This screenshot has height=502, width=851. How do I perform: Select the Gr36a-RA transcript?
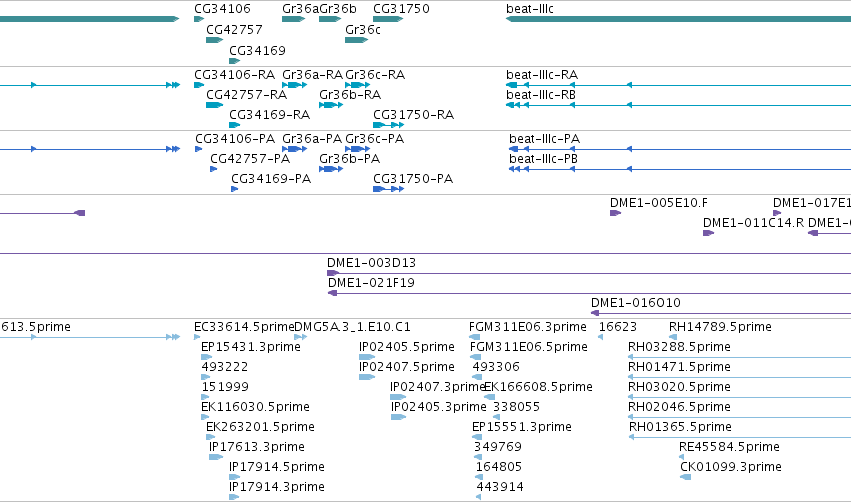coord(295,85)
